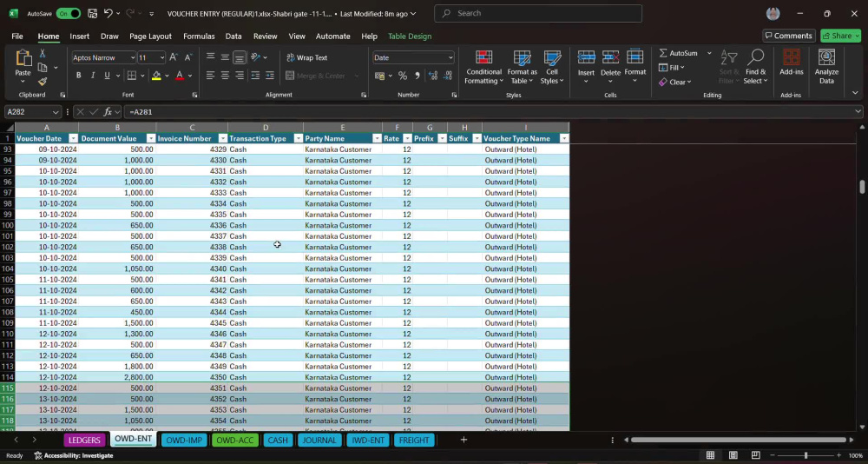The height and width of the screenshot is (464, 868).
Task: Click the Percent Style icon
Action: (x=403, y=76)
